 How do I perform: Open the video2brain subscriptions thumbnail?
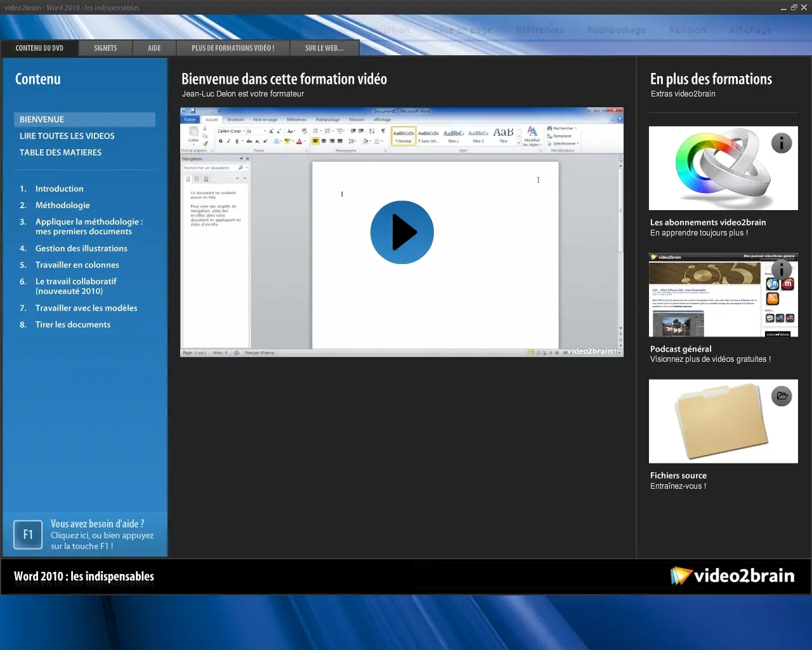tap(723, 168)
